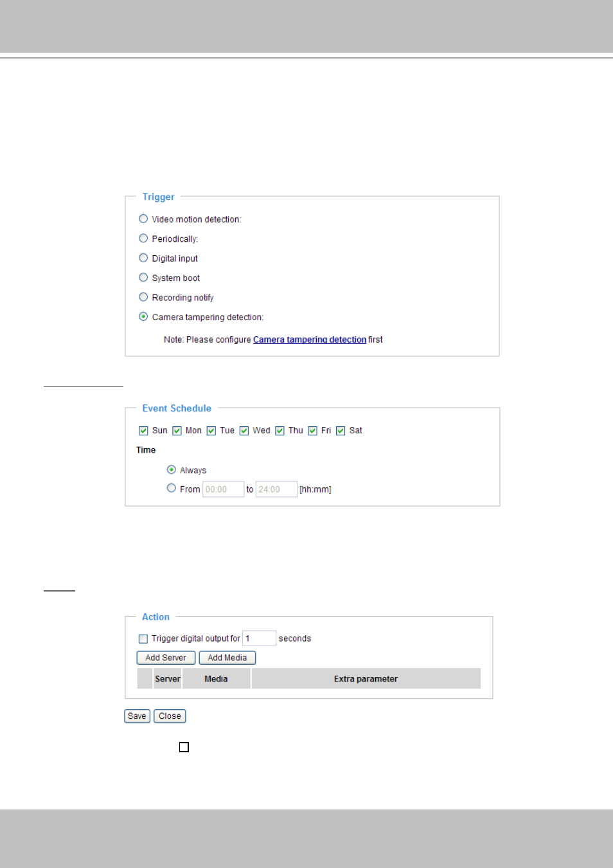613x868 pixels.
Task: Enable Trigger digital output checkbox
Action: coord(143,639)
